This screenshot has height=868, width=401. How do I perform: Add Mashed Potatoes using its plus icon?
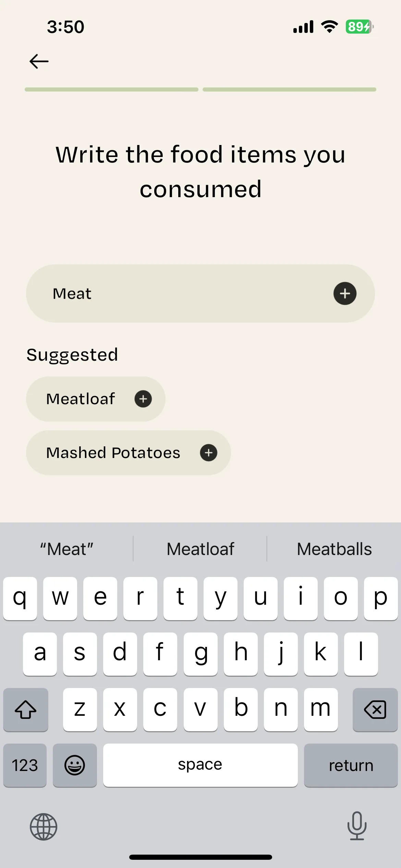pyautogui.click(x=209, y=453)
